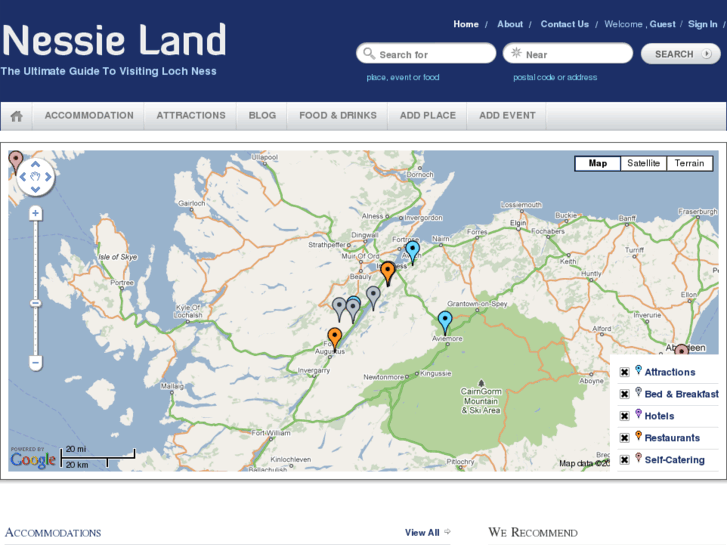727x545 pixels.
Task: Click the Sign In link
Action: tap(702, 24)
